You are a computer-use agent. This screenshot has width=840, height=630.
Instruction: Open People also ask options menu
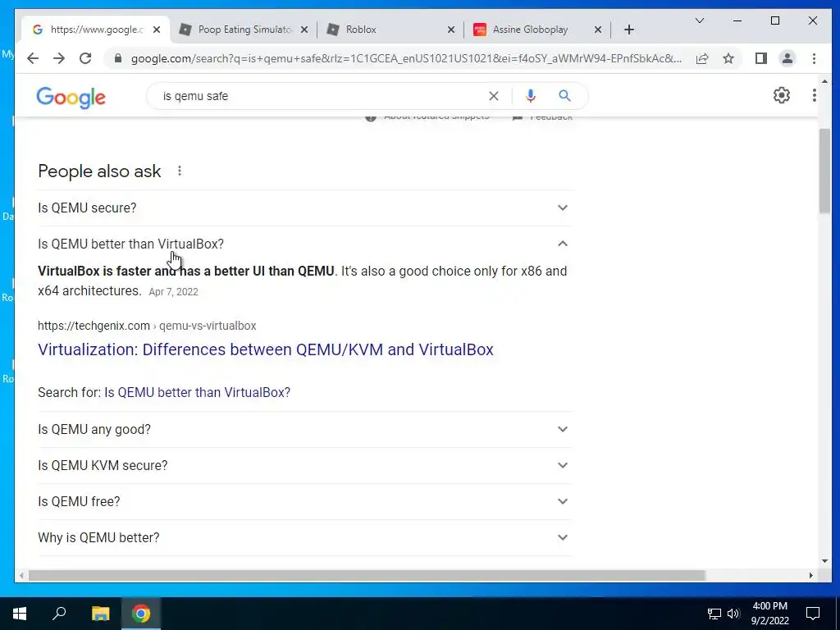180,171
